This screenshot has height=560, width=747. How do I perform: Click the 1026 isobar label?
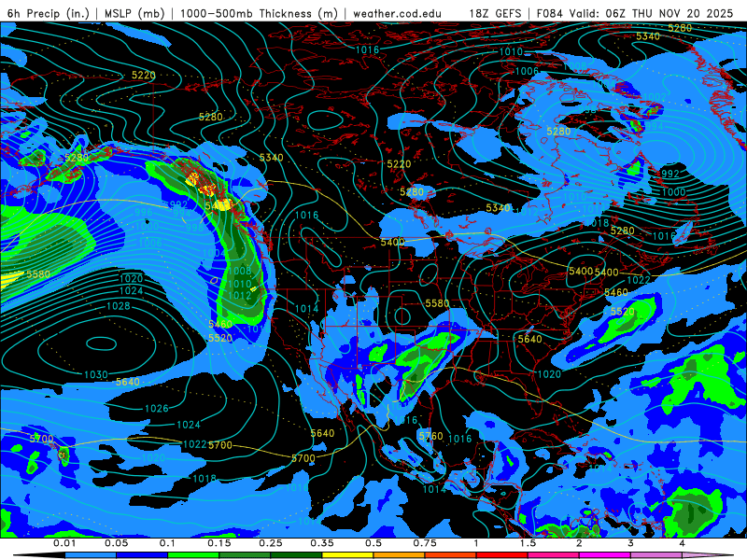coord(157,408)
